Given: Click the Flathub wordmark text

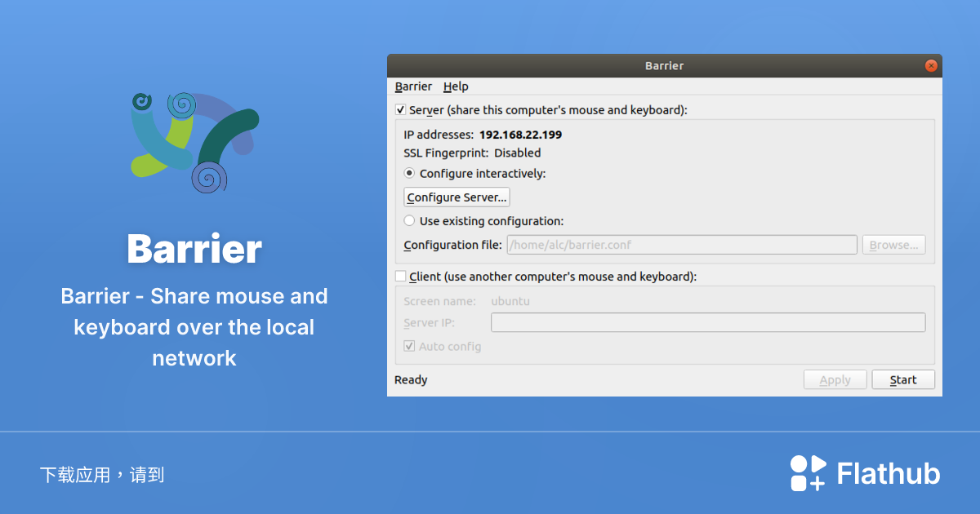Looking at the screenshot, I should [x=888, y=474].
